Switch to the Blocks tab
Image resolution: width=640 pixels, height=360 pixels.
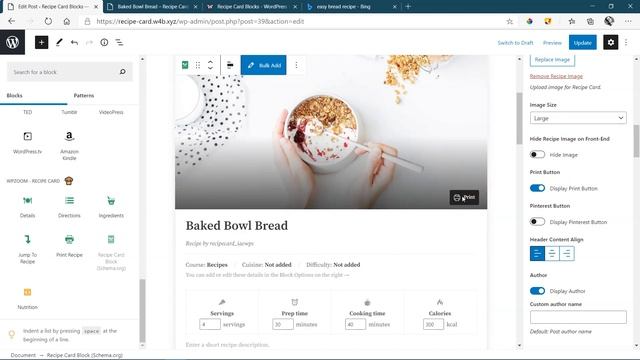coord(15,96)
